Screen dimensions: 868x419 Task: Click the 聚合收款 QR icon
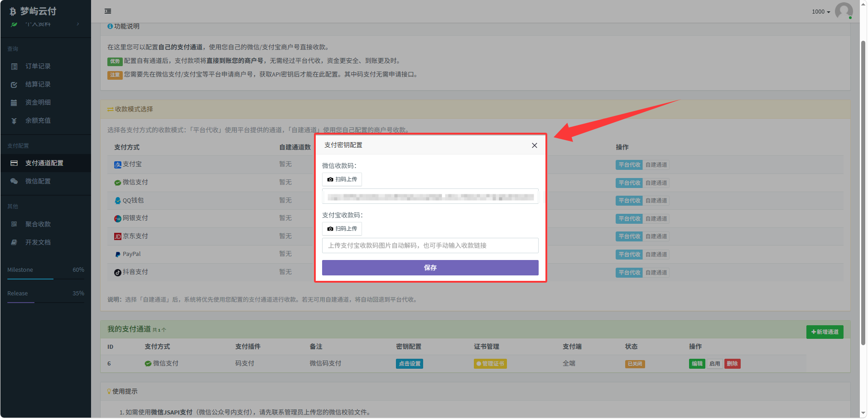pos(14,224)
